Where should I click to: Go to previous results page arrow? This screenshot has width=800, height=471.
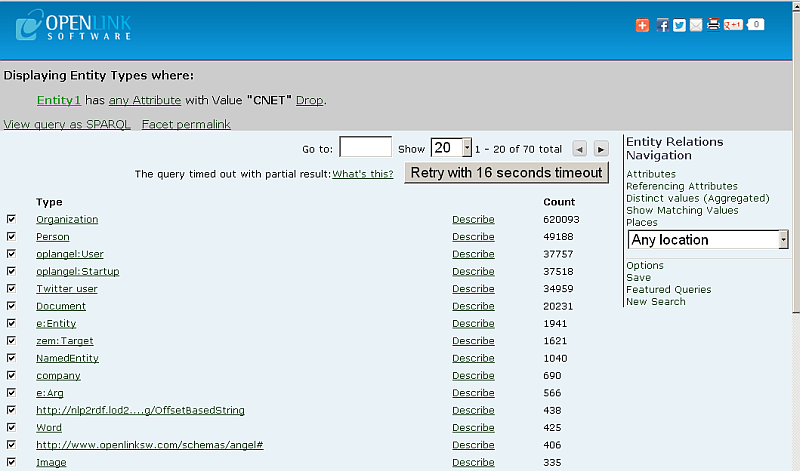tap(579, 149)
